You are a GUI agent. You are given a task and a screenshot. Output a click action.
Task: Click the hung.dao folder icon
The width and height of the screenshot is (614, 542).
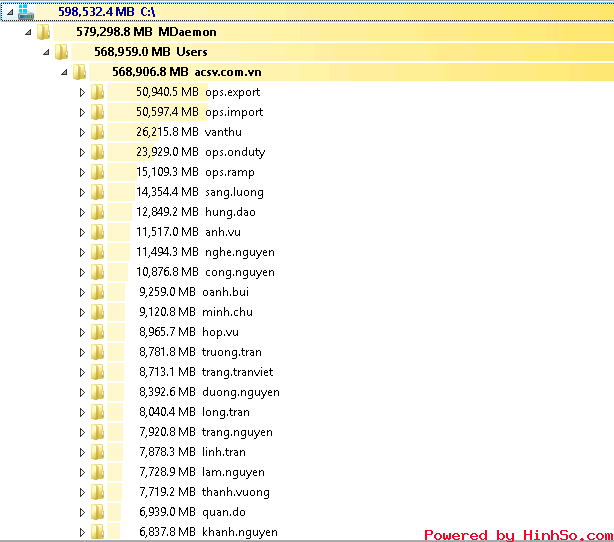[98, 212]
